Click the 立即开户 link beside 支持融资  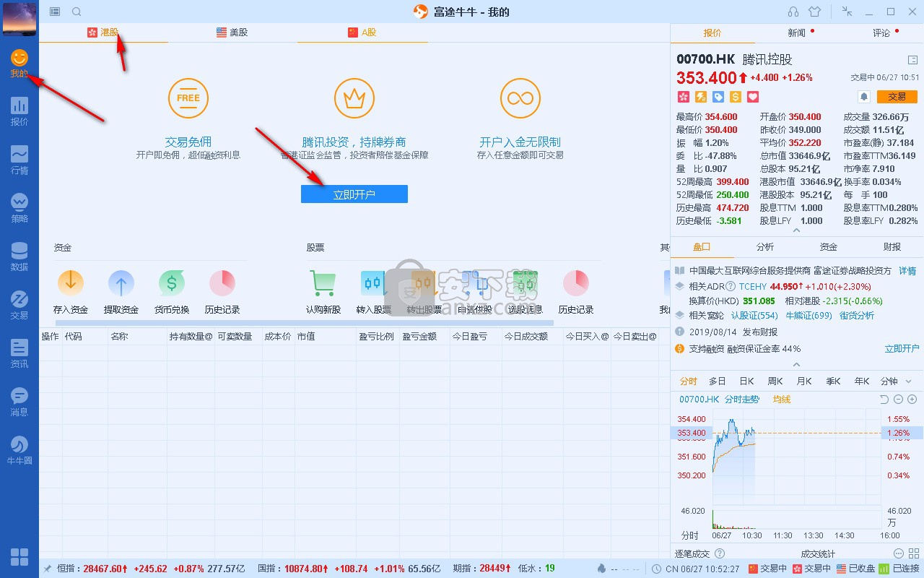pos(902,349)
